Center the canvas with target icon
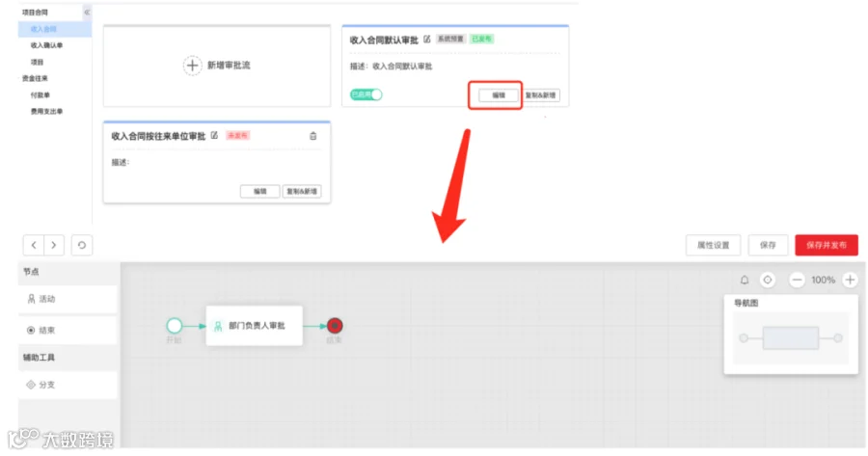The width and height of the screenshot is (868, 456). (x=768, y=280)
